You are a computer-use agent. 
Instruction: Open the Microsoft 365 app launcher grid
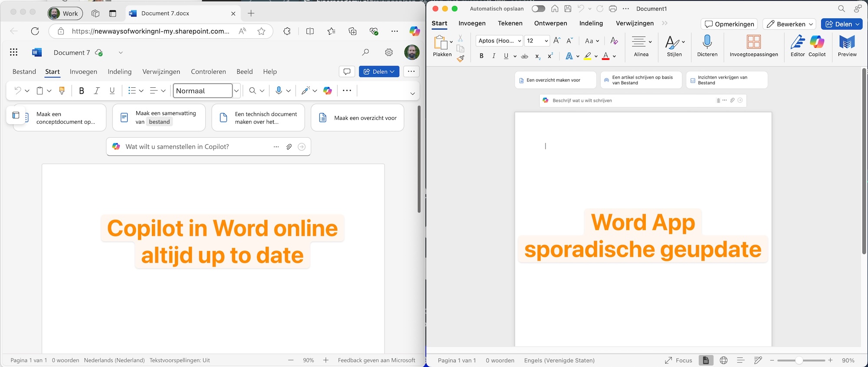(14, 53)
